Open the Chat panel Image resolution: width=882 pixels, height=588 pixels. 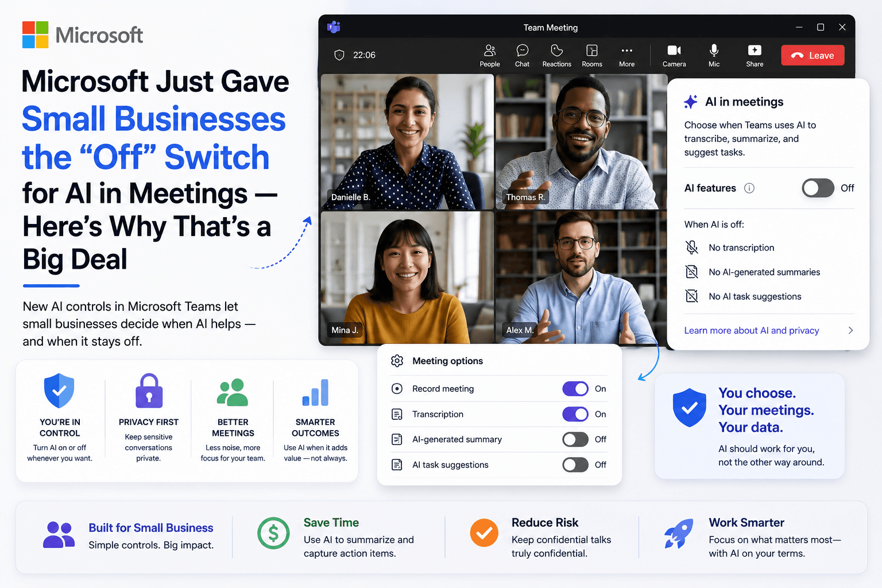pyautogui.click(x=522, y=56)
